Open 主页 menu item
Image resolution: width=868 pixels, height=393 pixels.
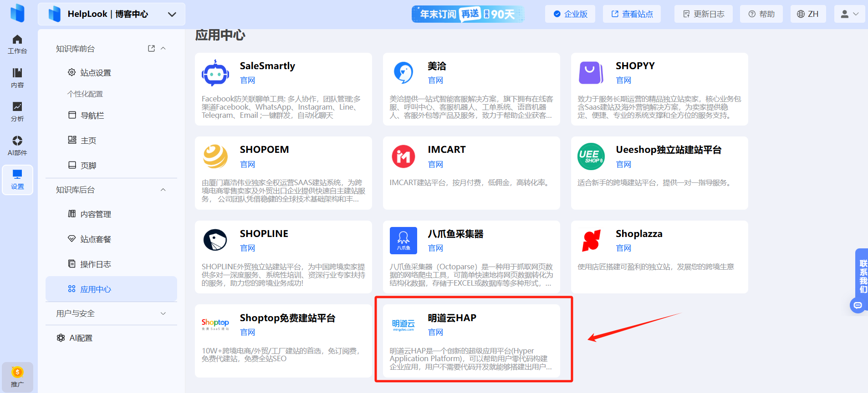[111, 141]
